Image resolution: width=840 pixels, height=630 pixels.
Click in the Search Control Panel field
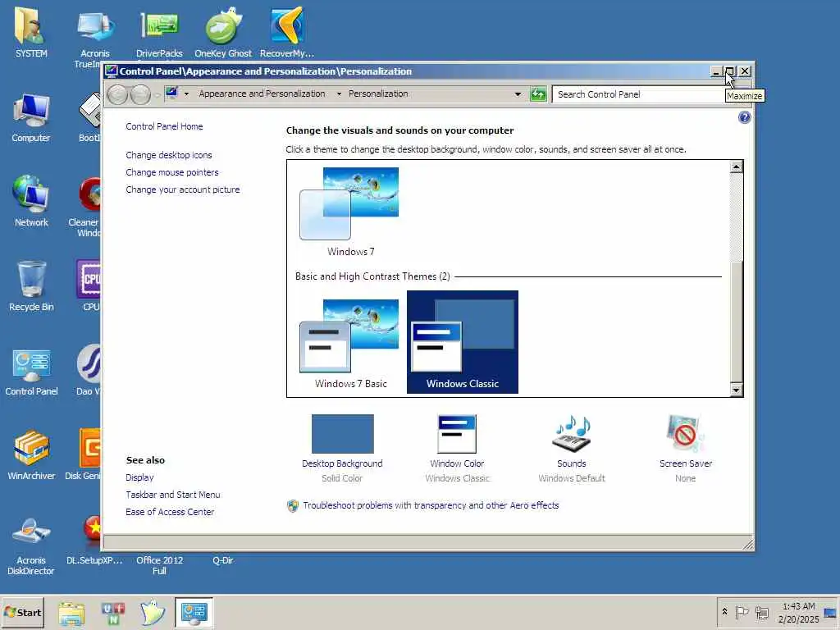637,94
